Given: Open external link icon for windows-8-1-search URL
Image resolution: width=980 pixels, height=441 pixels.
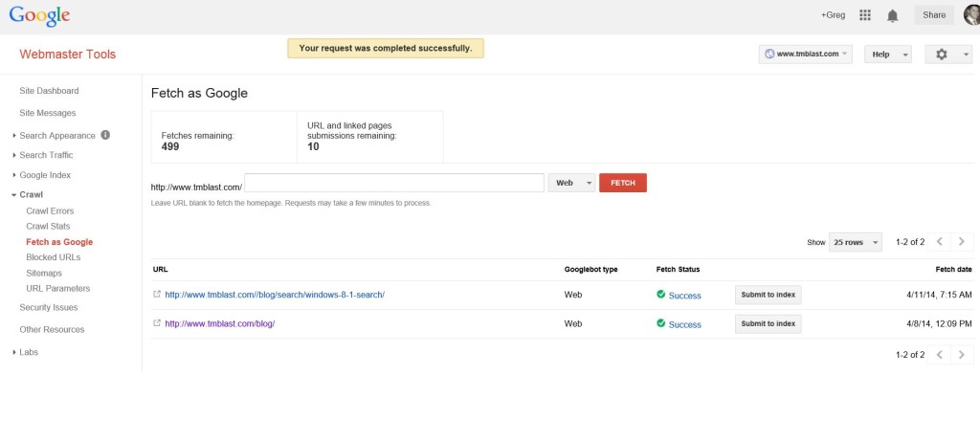Looking at the screenshot, I should (157, 295).
